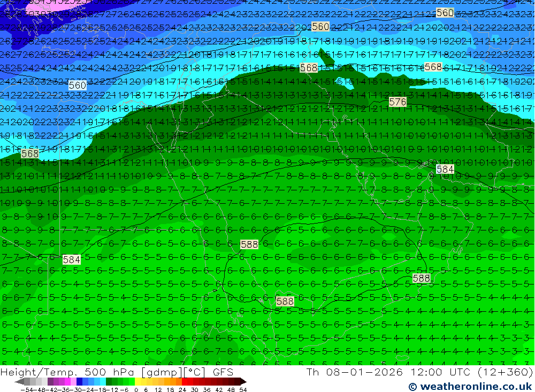
Task: Click the lowest 588 contour label
Action: click(x=285, y=301)
